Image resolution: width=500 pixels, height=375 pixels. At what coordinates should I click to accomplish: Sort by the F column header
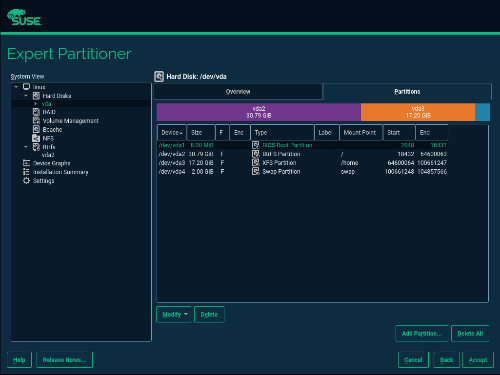pyautogui.click(x=222, y=132)
